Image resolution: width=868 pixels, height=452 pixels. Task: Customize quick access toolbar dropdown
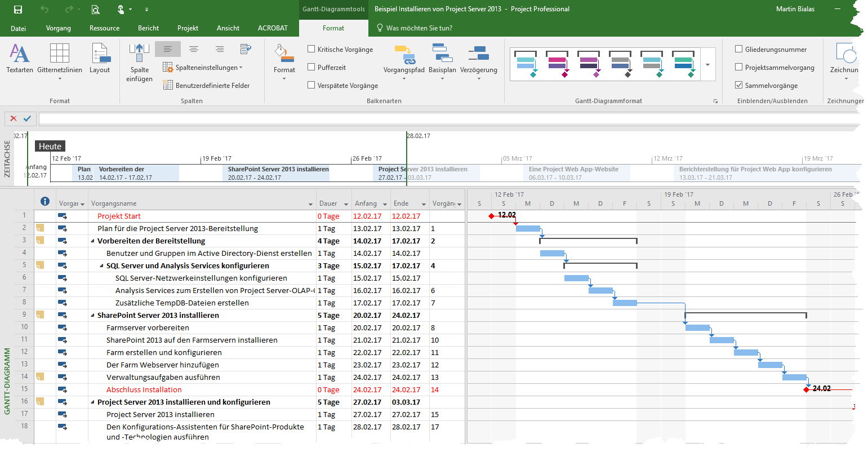pos(146,10)
